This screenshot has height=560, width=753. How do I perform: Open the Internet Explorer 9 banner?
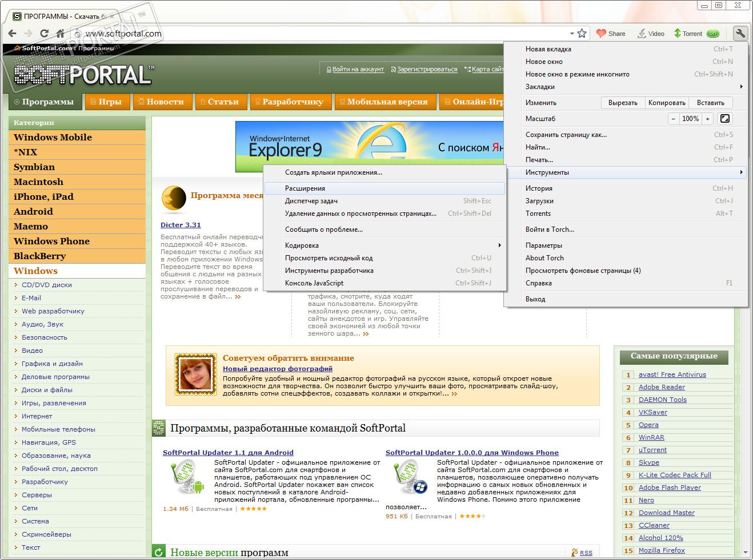click(x=370, y=146)
